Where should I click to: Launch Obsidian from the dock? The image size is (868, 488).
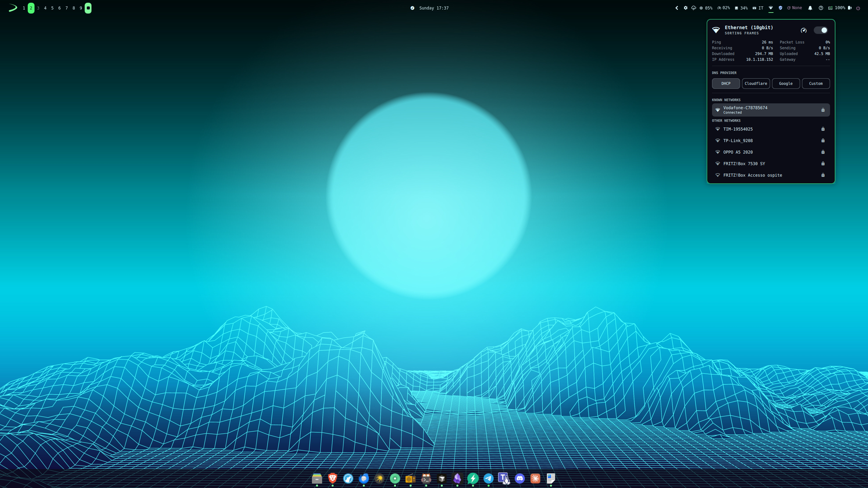click(457, 479)
